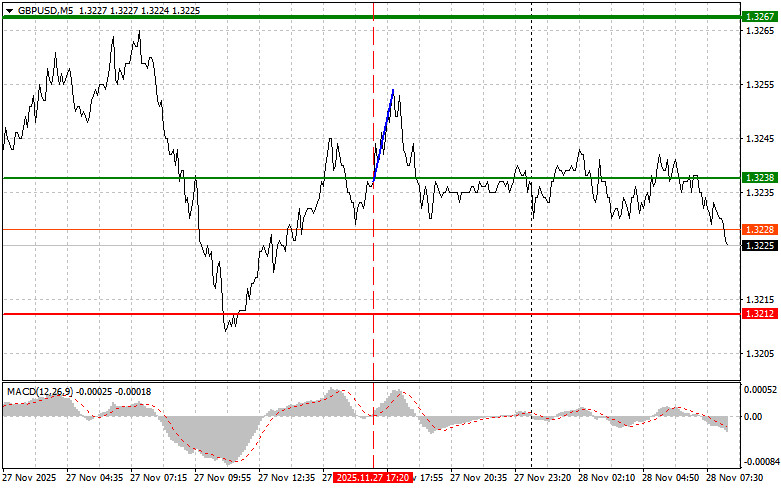
Task: Open the GBPUSD,M5 chart dropdown arrow
Action: point(9,9)
